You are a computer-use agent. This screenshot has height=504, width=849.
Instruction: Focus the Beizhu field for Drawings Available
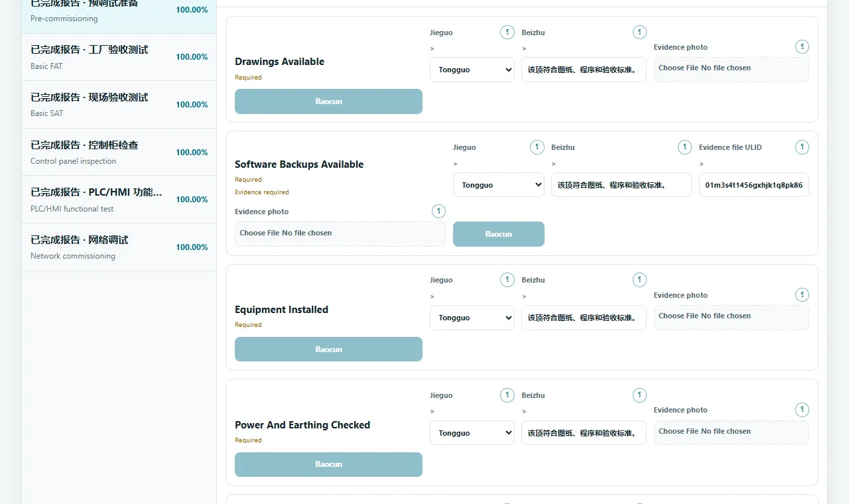click(584, 70)
